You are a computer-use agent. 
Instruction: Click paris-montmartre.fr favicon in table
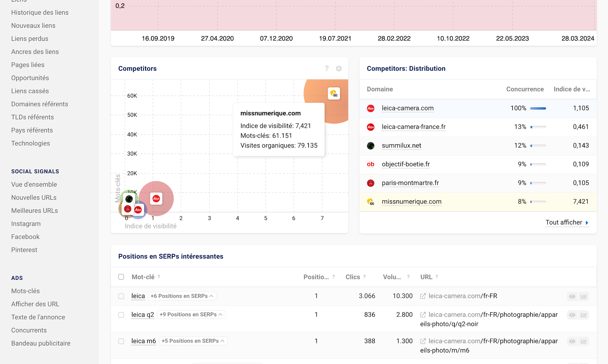[x=371, y=183]
